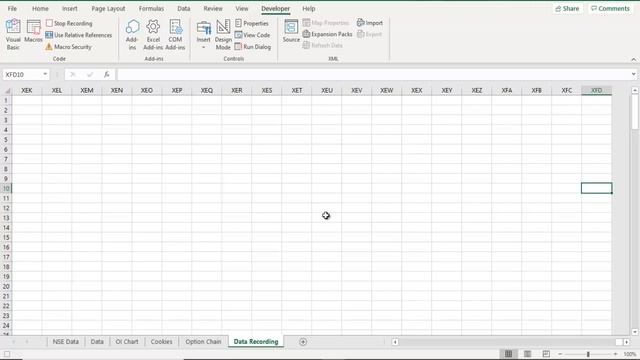Open Excel Add-ins dialog
The height and width of the screenshot is (360, 640).
153,35
